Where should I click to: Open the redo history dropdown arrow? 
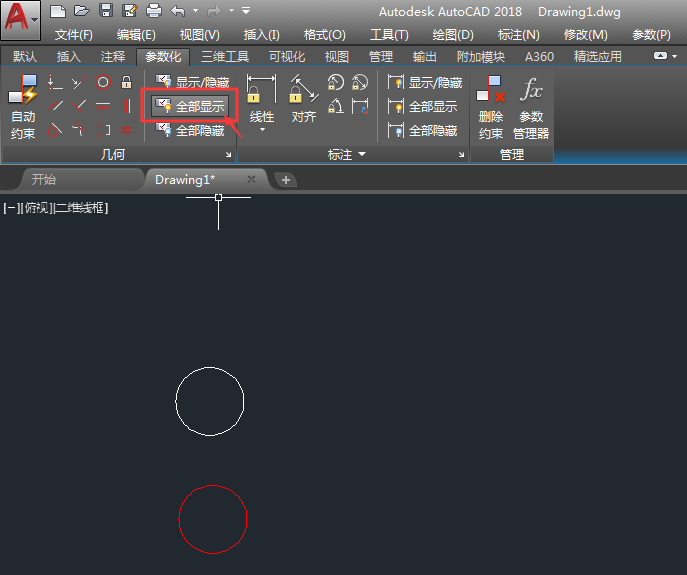(231, 11)
